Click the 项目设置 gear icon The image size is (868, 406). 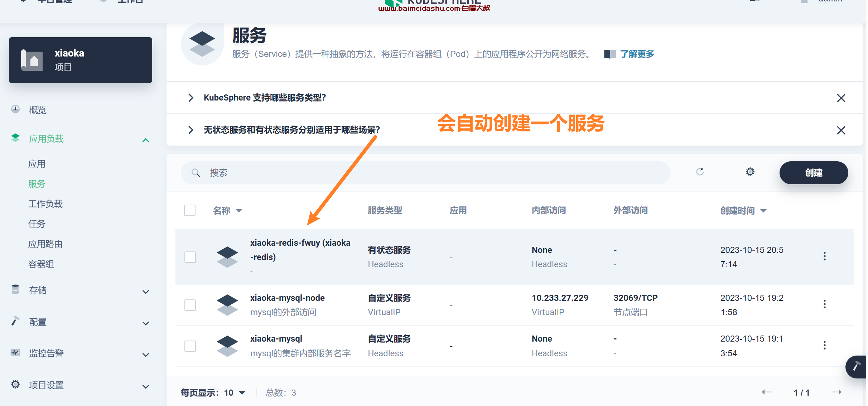point(15,384)
